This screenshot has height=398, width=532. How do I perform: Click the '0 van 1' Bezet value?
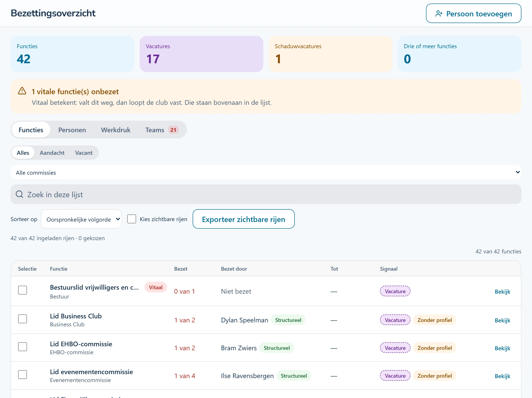point(184,291)
